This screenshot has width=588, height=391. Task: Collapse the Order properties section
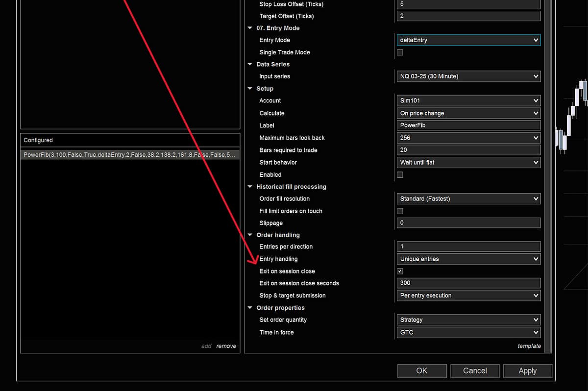click(250, 308)
